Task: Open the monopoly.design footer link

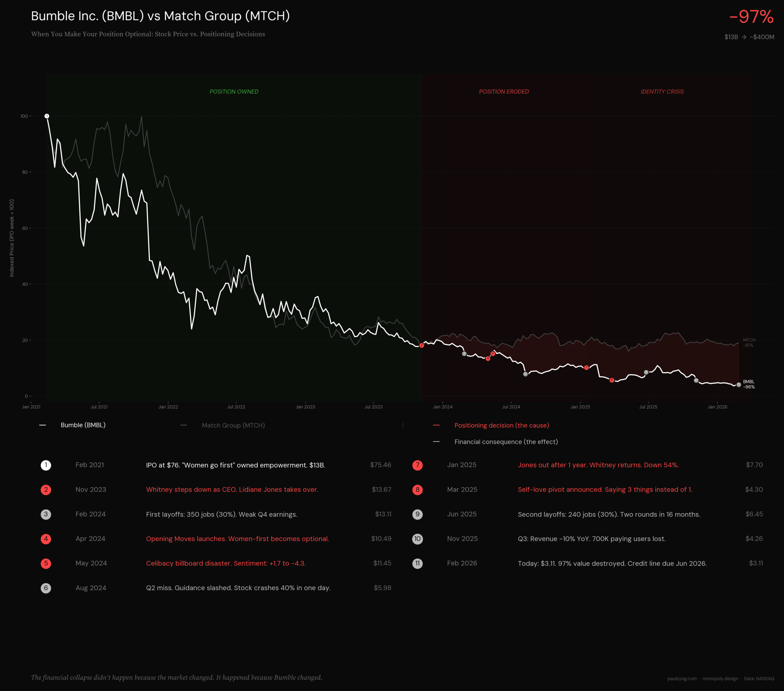Action: point(720,678)
